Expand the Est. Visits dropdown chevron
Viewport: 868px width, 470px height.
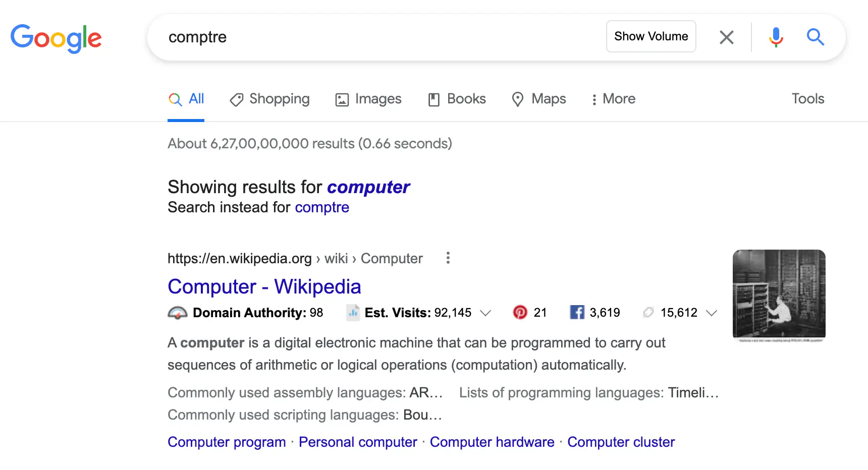click(x=485, y=313)
